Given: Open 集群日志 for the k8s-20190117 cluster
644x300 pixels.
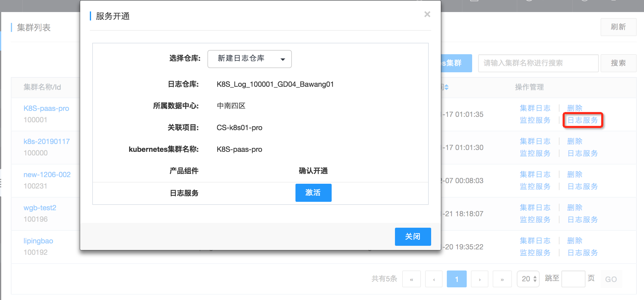Looking at the screenshot, I should coord(535,141).
